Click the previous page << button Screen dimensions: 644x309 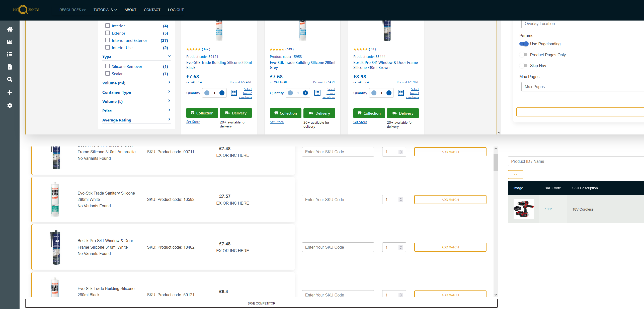point(515,175)
